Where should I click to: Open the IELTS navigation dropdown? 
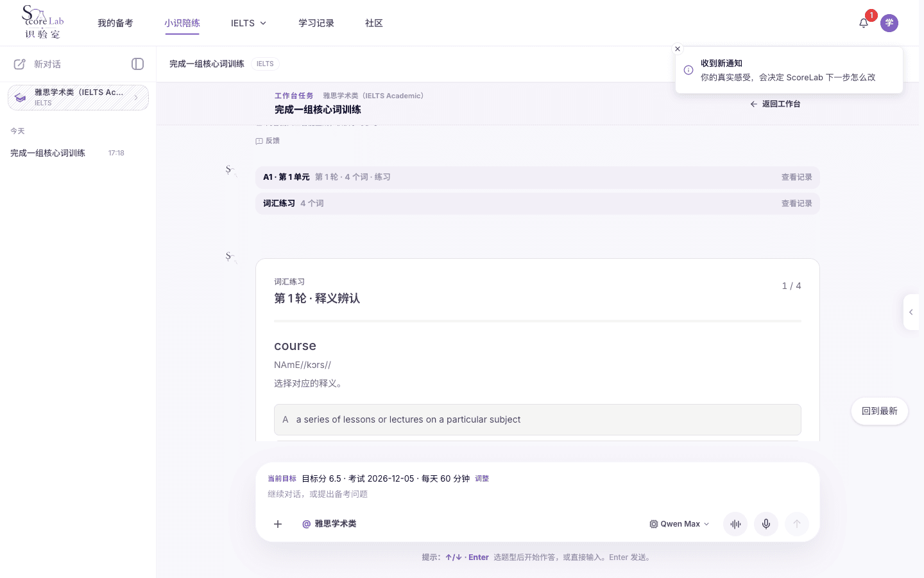(x=248, y=23)
